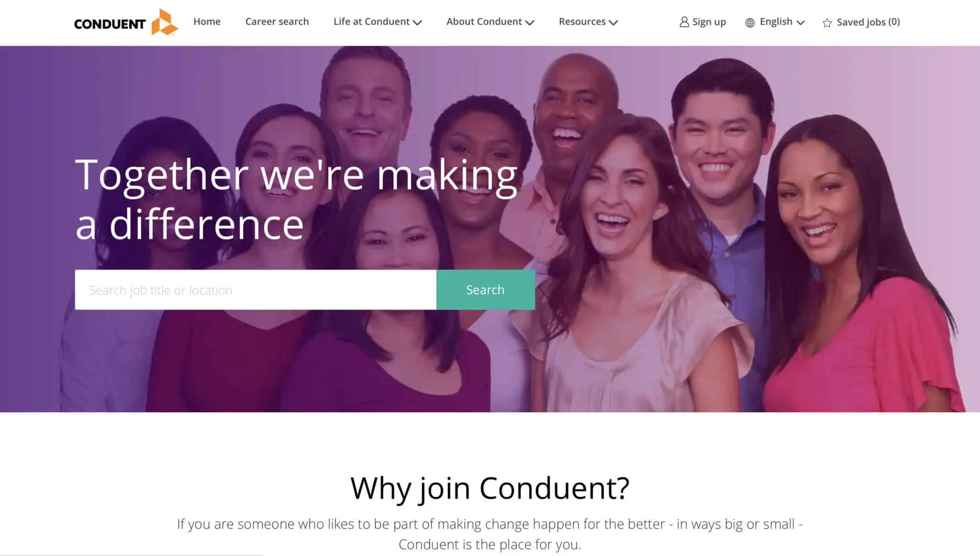
Task: Open the Resources dropdown chevron
Action: [x=613, y=22]
